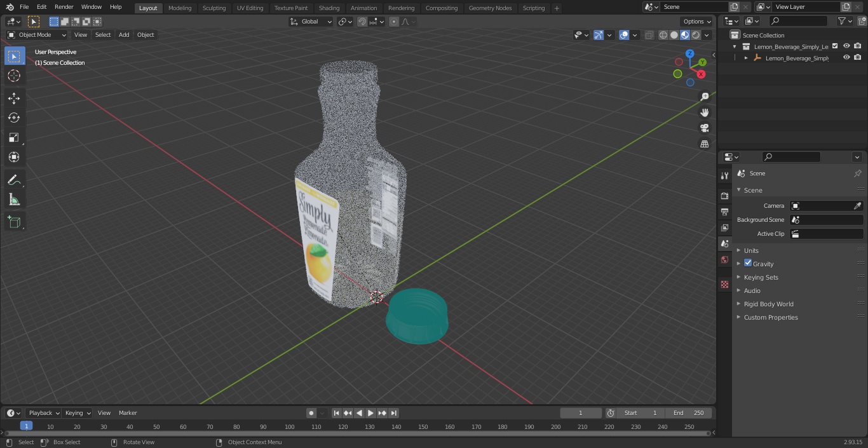The image size is (868, 448).
Task: Open the Add menu in viewport header
Action: point(124,35)
